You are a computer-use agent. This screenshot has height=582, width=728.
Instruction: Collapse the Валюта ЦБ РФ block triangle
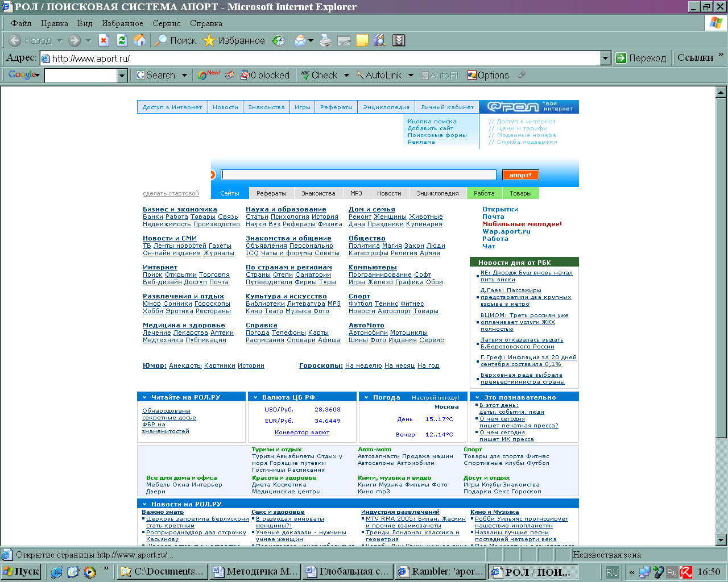(255, 397)
